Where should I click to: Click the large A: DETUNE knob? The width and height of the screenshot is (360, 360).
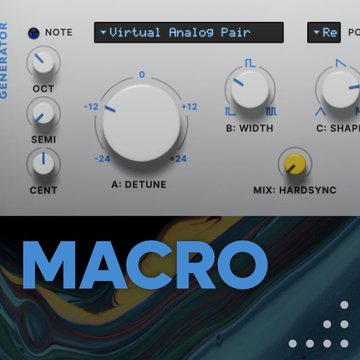coord(141,123)
